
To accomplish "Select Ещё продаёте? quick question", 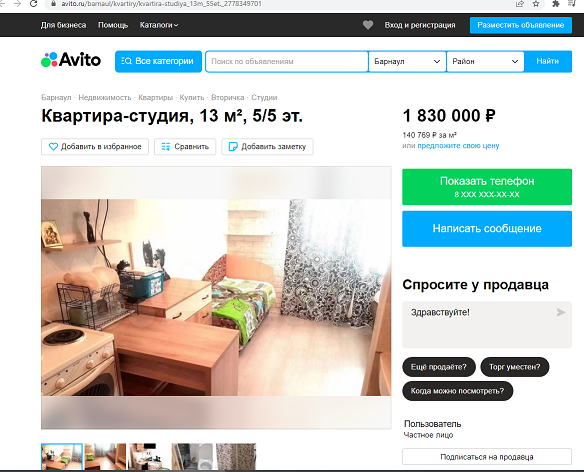I will pyautogui.click(x=439, y=367).
